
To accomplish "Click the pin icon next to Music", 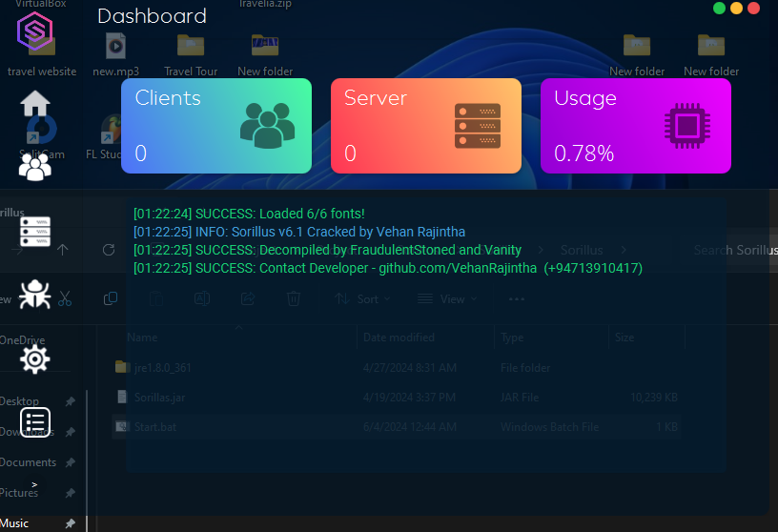I will (71, 523).
